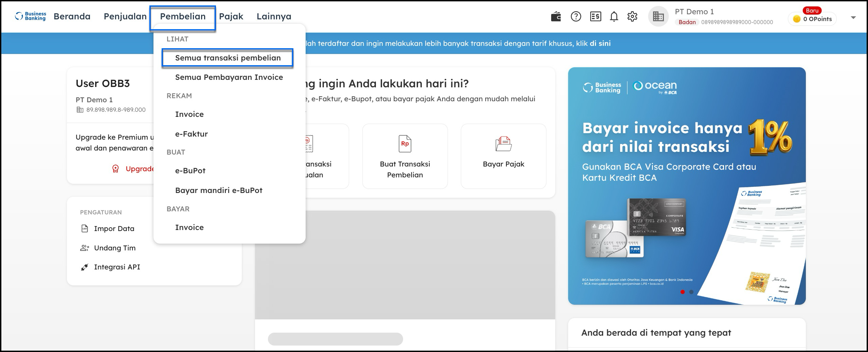This screenshot has width=868, height=352.
Task: Click the Bayar Pajak folder icon
Action: click(503, 144)
